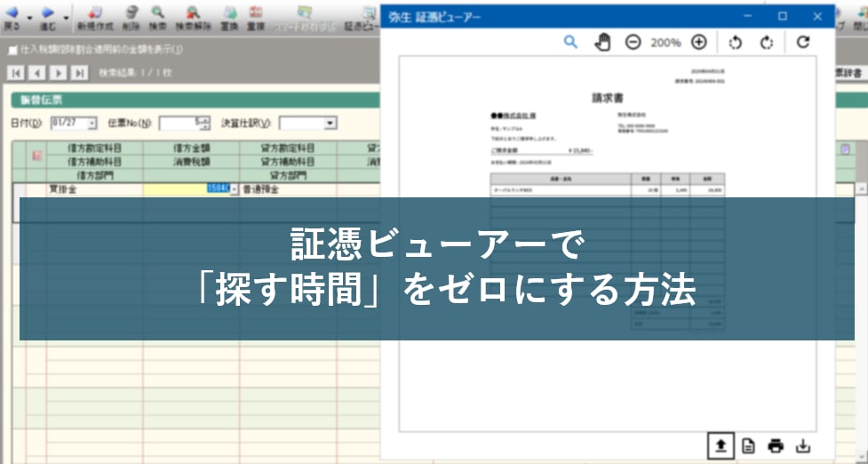Toggle 仕入税額控除割合適用前の金額を表示 checkbox
The width and height of the screenshot is (868, 464).
[x=12, y=50]
